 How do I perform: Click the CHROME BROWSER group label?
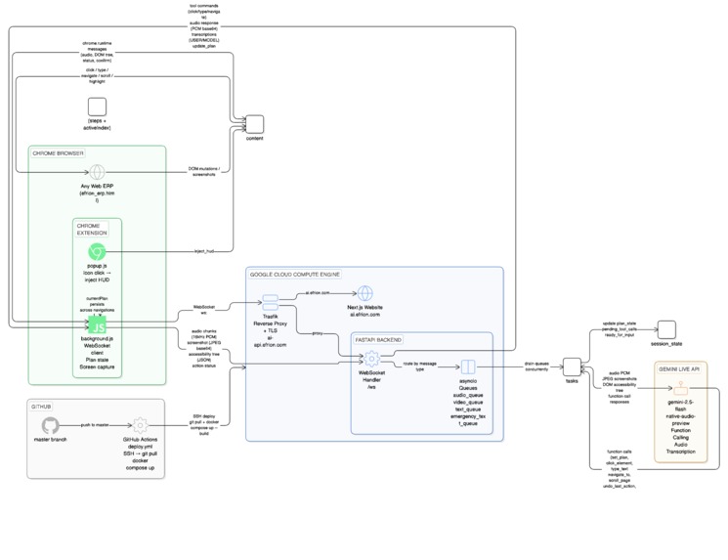pyautogui.click(x=58, y=153)
